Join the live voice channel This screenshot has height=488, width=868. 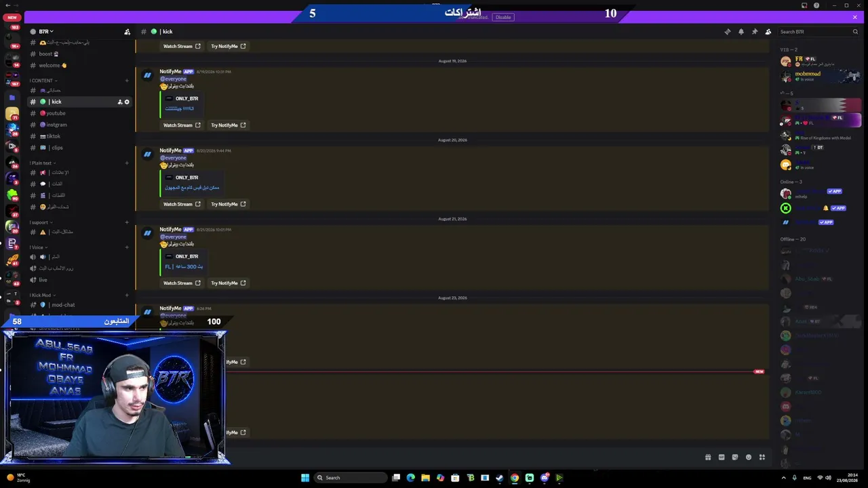79,280
